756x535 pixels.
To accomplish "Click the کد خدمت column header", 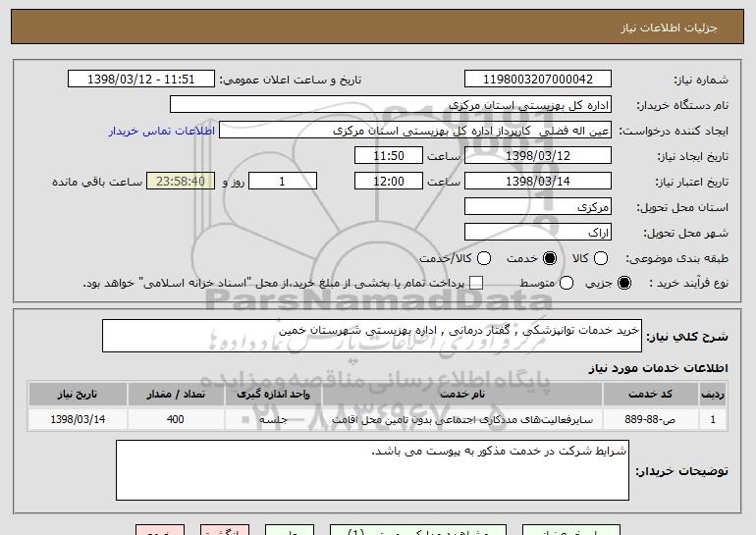I will [650, 395].
